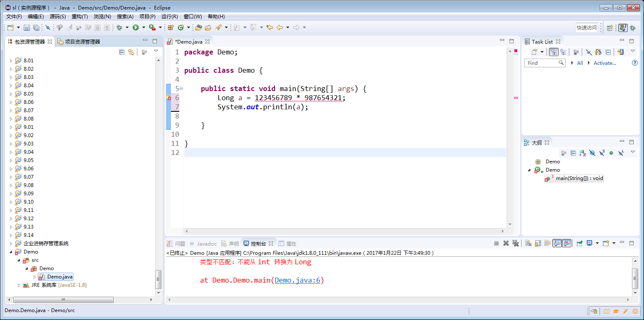
Task: Toggle Scheduled view in Task List
Action: [563, 52]
